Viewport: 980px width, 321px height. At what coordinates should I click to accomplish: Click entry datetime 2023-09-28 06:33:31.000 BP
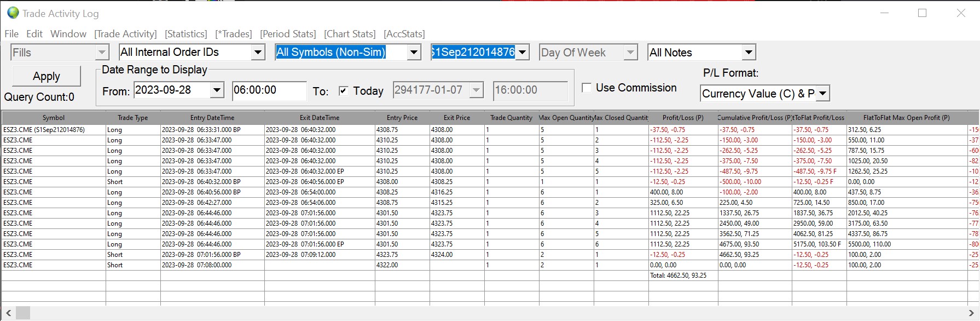(212, 130)
